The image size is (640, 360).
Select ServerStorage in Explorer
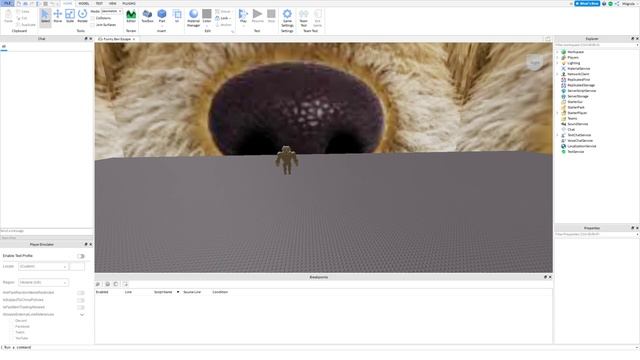pyautogui.click(x=578, y=96)
